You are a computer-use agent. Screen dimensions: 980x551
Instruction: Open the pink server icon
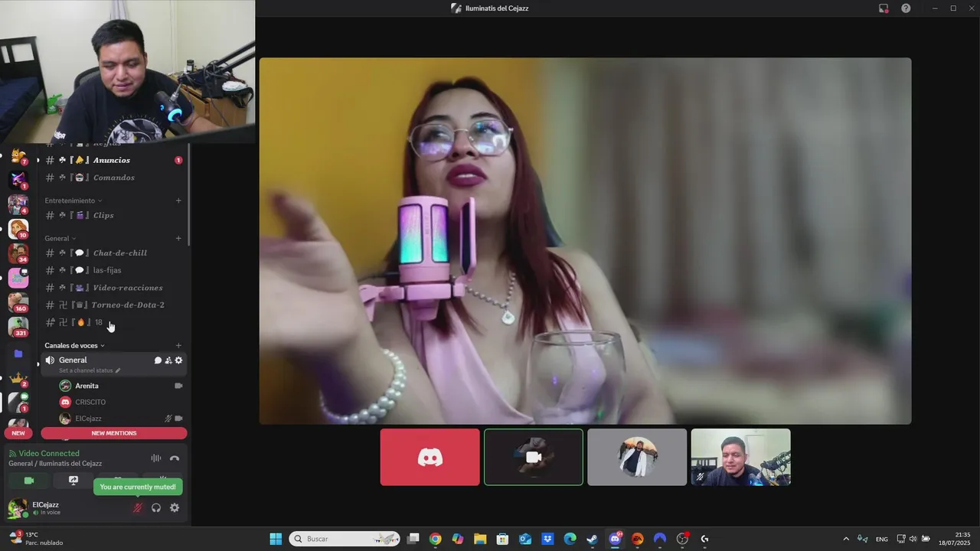coord(18,278)
